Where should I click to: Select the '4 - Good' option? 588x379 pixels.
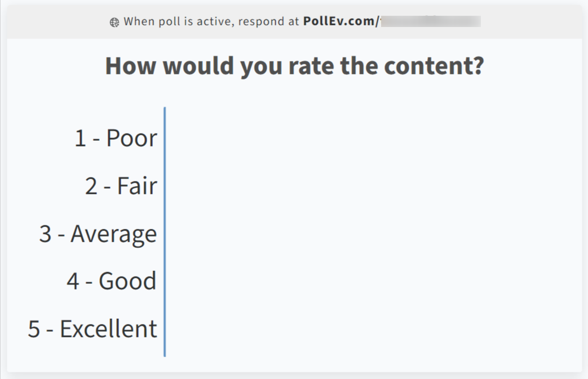pyautogui.click(x=111, y=281)
